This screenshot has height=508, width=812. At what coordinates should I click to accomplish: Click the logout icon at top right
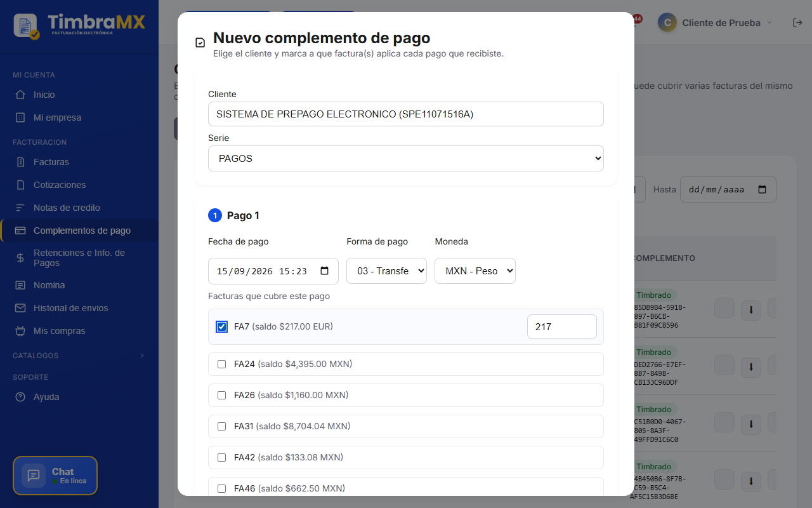pyautogui.click(x=797, y=22)
